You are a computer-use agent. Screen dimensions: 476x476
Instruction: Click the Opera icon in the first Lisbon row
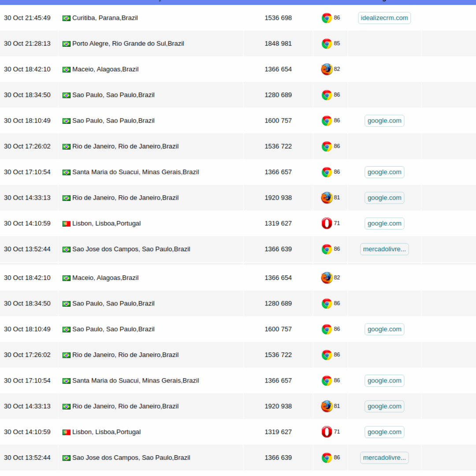coord(327,223)
